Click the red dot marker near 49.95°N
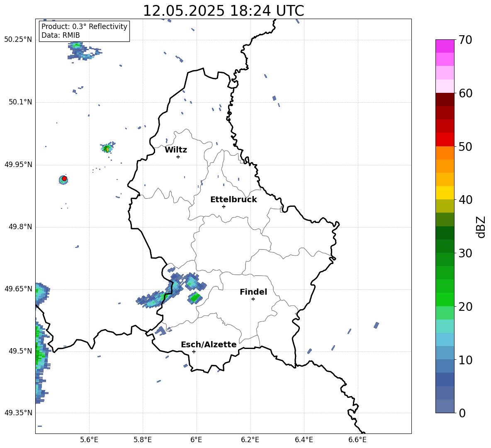Viewport: 491px width, 448px height. click(64, 179)
